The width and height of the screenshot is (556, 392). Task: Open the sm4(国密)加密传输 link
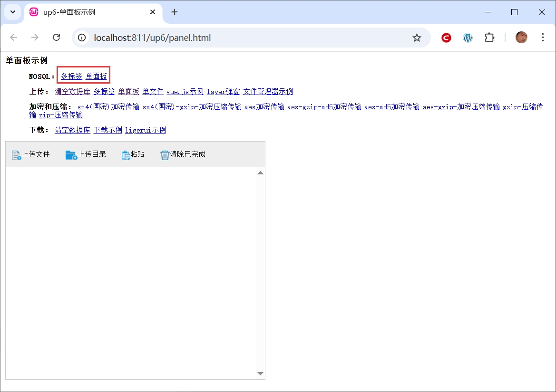pyautogui.click(x=108, y=107)
